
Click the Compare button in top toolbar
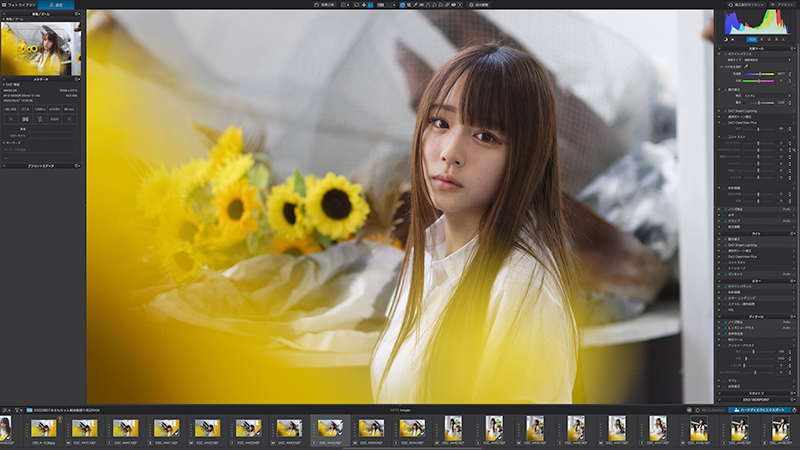pyautogui.click(x=325, y=5)
